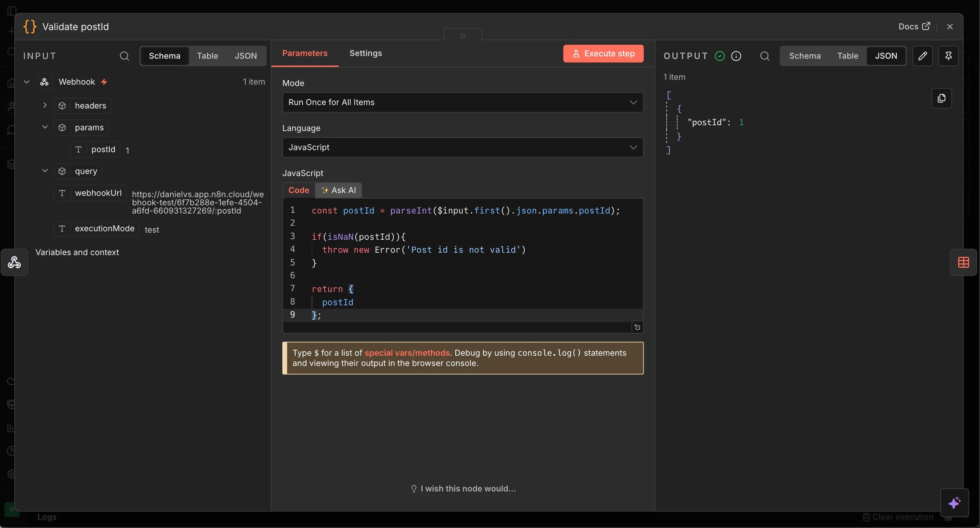980x528 pixels.
Task: Click the executionMode text type icon
Action: pos(62,228)
